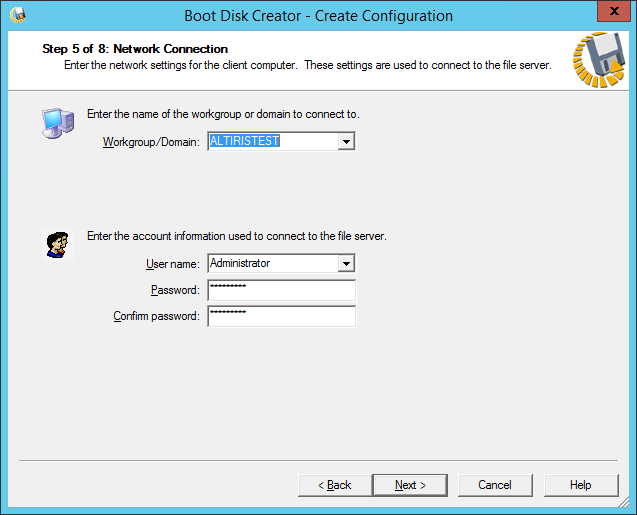Expand the User name dropdown list
This screenshot has width=637, height=515.
(x=346, y=264)
